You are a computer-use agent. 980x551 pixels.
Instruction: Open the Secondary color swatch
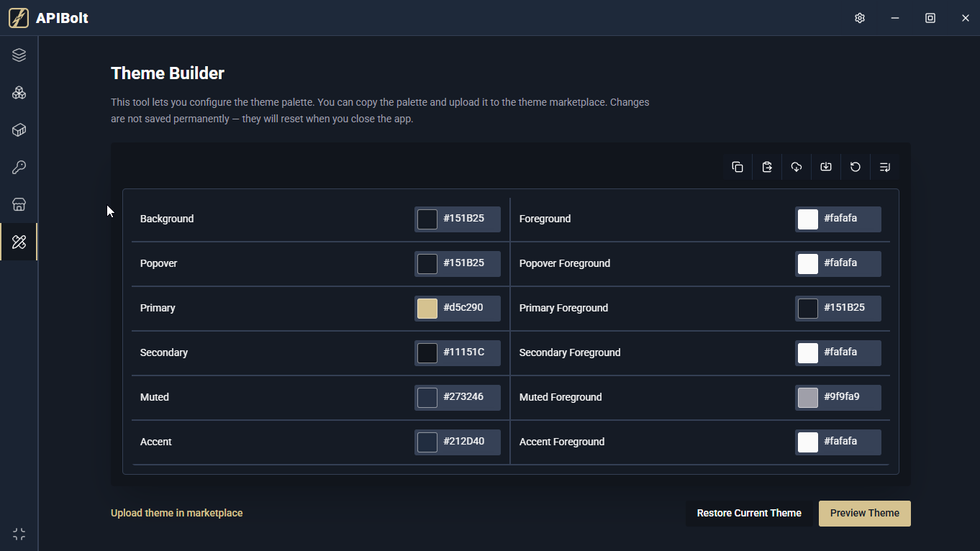tap(427, 353)
